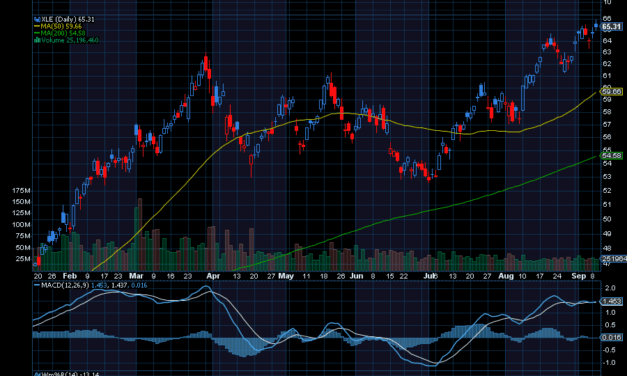Click the 150M volume axis label
Viewport: 627px width, 376px height.
(x=21, y=202)
